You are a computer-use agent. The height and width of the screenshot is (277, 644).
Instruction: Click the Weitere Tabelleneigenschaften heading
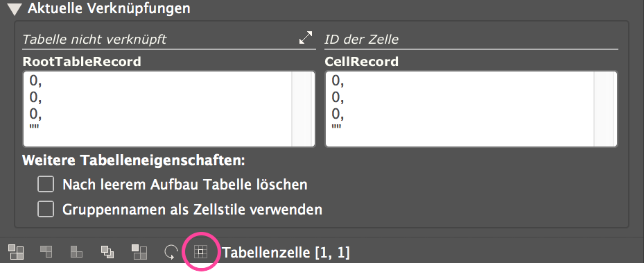pyautogui.click(x=134, y=160)
